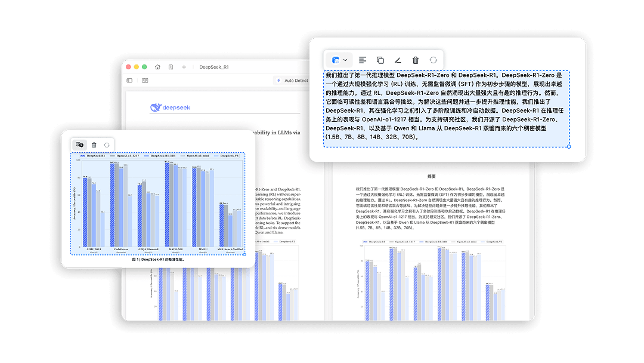
Task: Open the Auto Detect language selector
Action: pos(292,81)
